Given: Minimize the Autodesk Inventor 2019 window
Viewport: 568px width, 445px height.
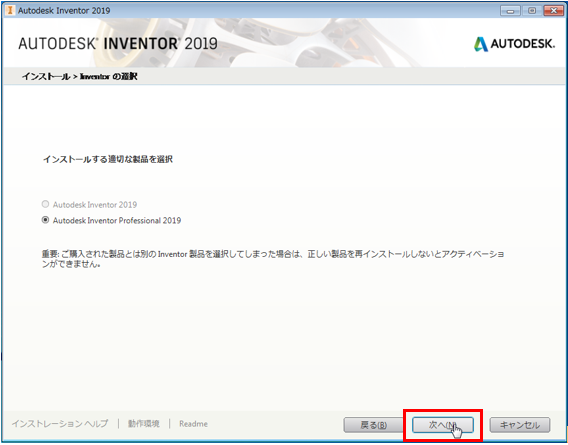Looking at the screenshot, I should pos(510,11).
